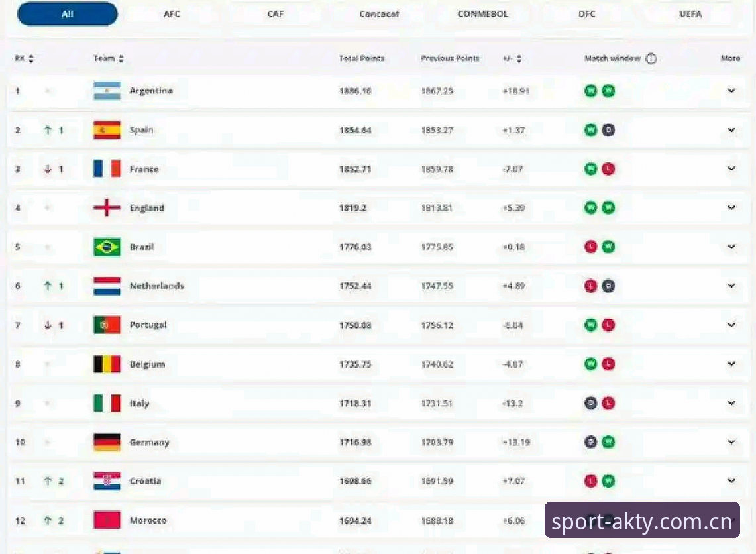Viewport: 756px width, 554px height.
Task: Click the Croatia flag icon
Action: click(x=107, y=480)
